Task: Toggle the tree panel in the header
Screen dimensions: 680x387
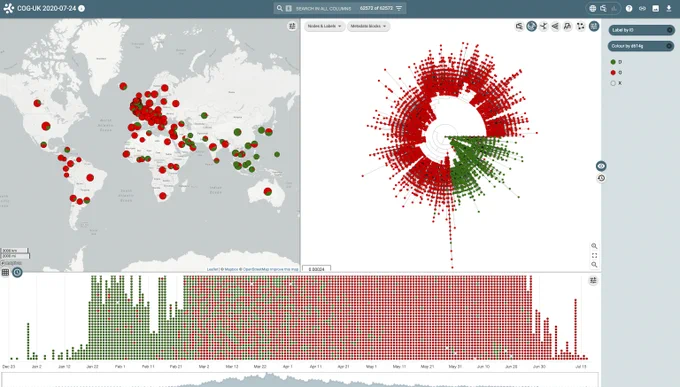Action: point(603,8)
